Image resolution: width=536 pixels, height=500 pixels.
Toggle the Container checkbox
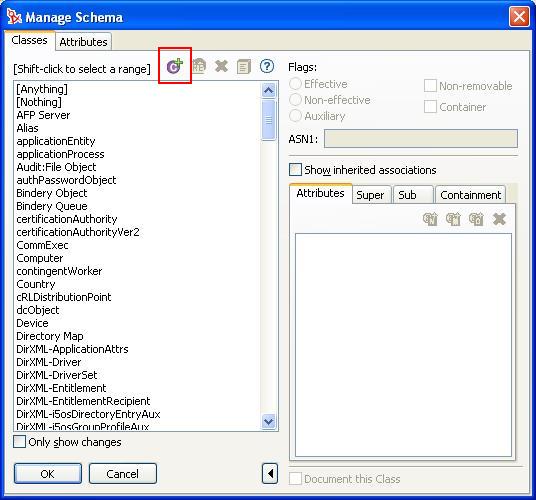pos(430,107)
